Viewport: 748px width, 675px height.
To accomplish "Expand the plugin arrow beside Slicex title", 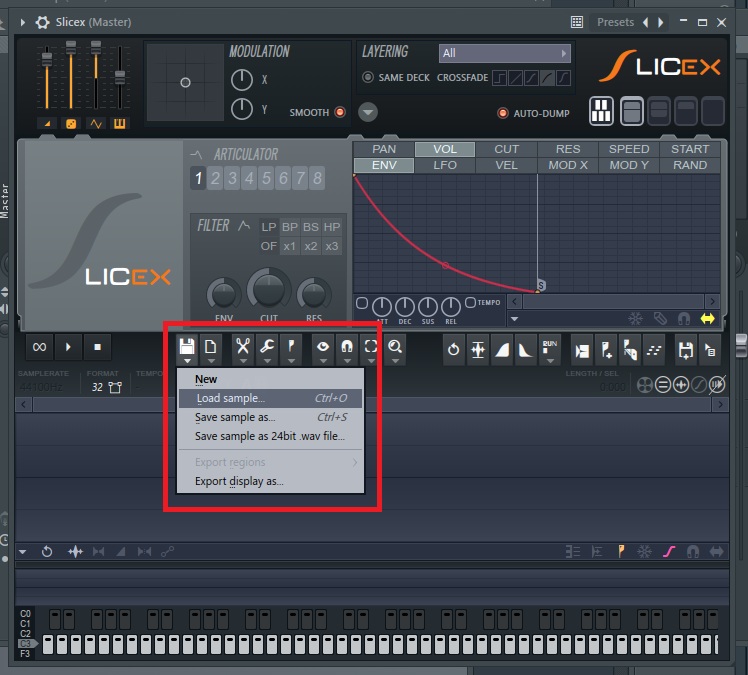I will (22, 22).
